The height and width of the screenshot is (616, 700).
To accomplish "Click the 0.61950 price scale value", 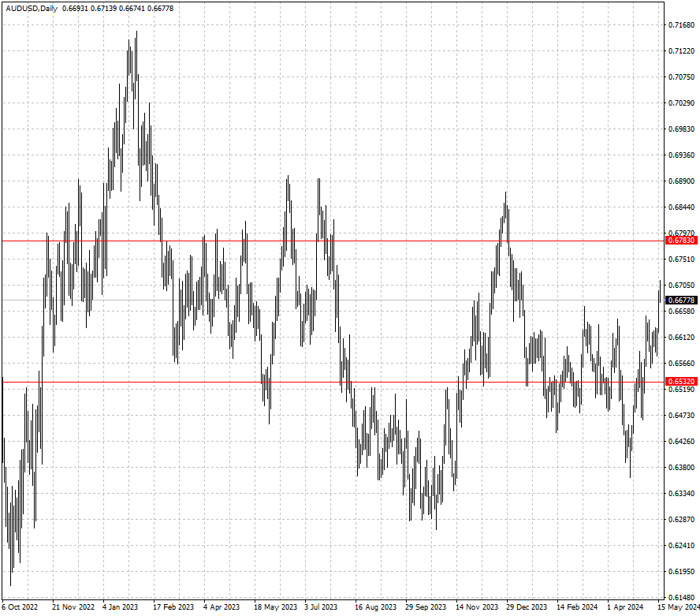I will point(681,571).
